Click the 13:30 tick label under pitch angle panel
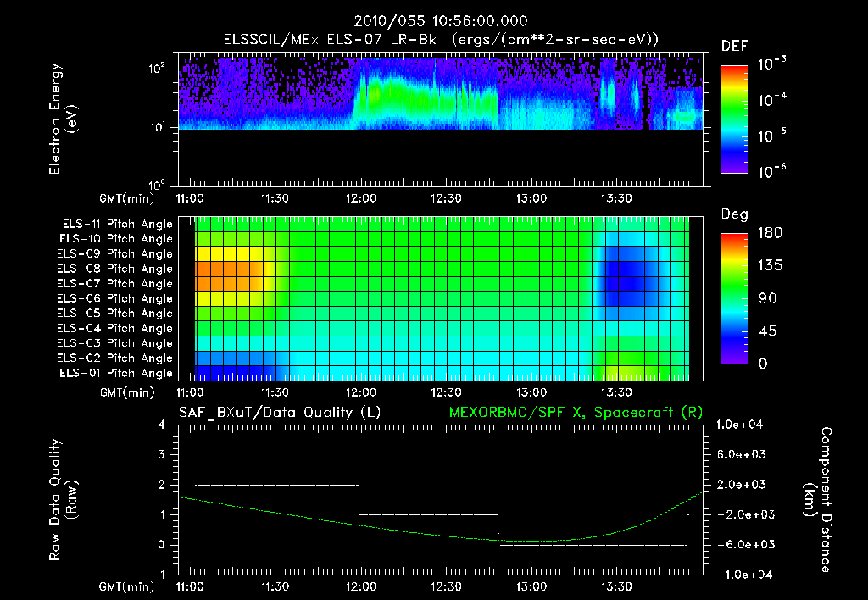 pos(616,392)
